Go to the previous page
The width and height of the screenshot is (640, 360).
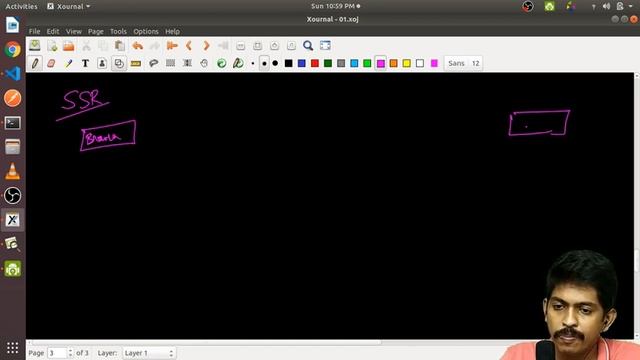click(x=189, y=46)
